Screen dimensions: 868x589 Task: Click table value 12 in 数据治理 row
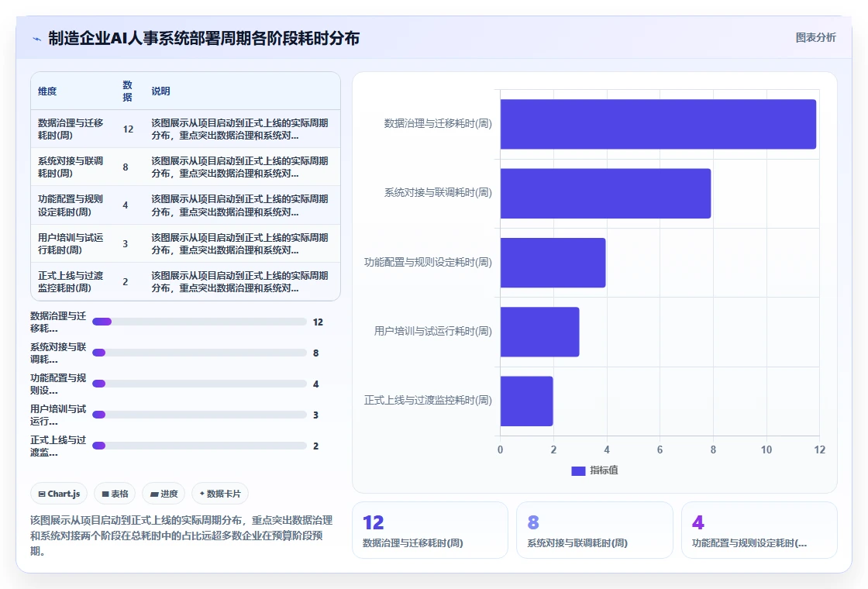click(128, 129)
